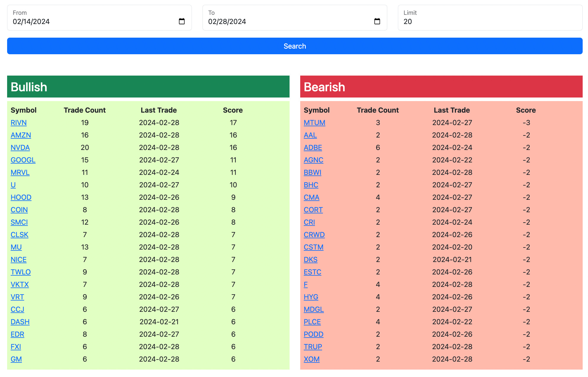Open the MRVL symbol link
This screenshot has width=588, height=377.
(x=20, y=172)
